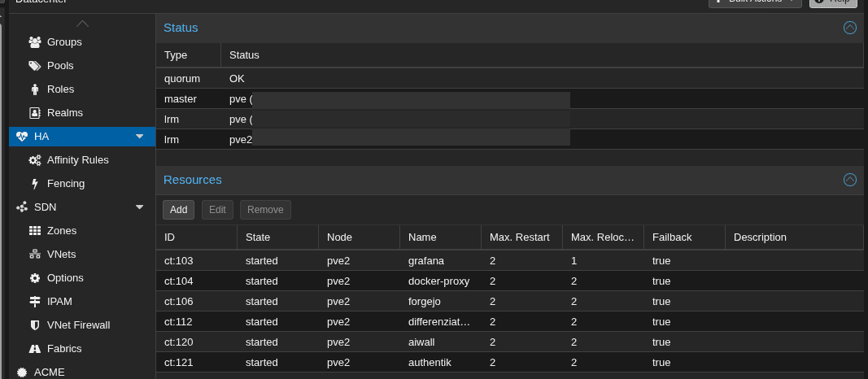
Task: Click the Roles person icon
Action: click(x=35, y=89)
